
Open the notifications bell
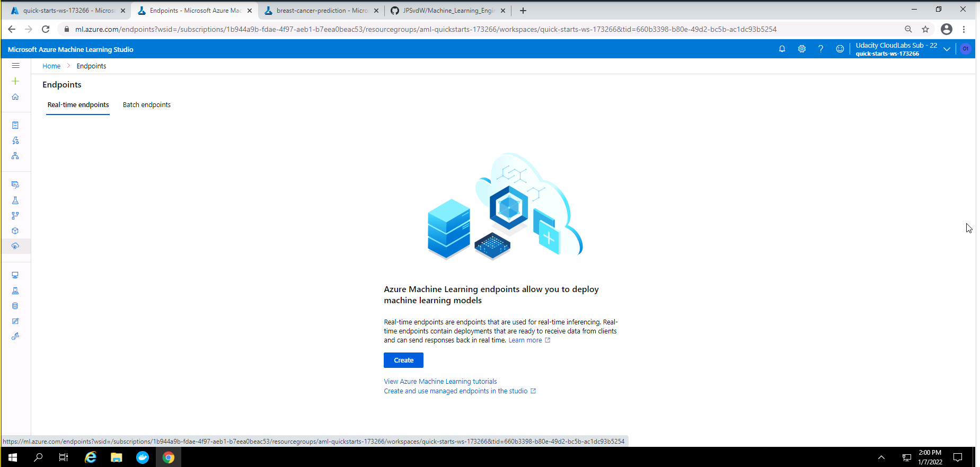[x=782, y=49]
